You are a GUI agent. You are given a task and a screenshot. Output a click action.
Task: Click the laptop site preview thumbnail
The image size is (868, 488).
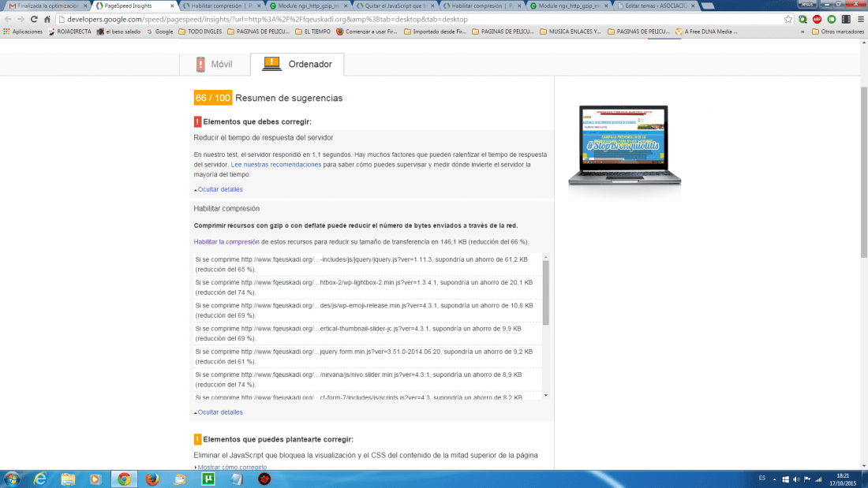[x=624, y=145]
